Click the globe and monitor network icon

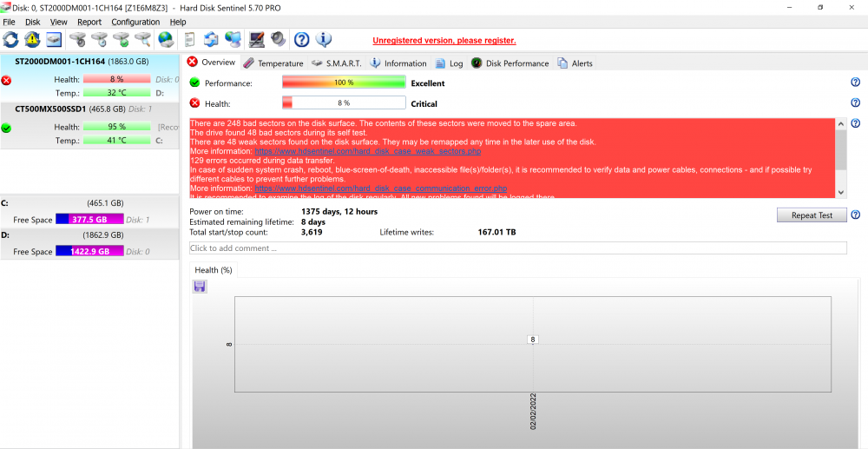click(x=233, y=40)
